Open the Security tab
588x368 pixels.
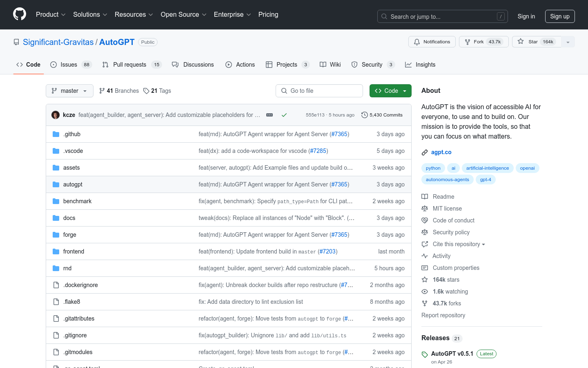pyautogui.click(x=373, y=65)
